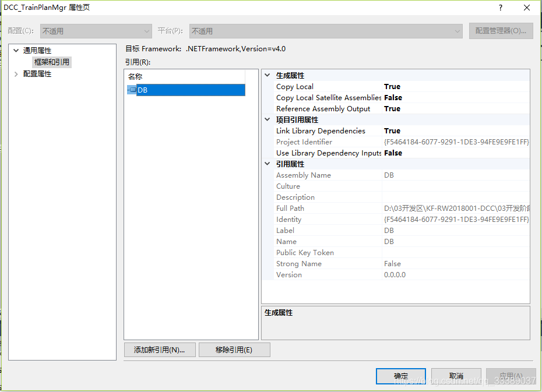Image resolution: width=542 pixels, height=392 pixels.
Task: Close the property pages dialog
Action: point(527,8)
